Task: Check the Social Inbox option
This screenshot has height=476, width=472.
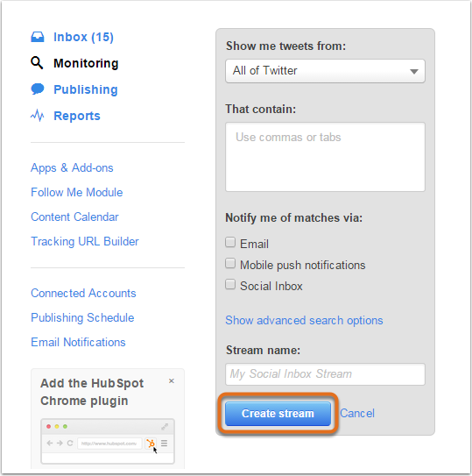Action: pos(230,284)
